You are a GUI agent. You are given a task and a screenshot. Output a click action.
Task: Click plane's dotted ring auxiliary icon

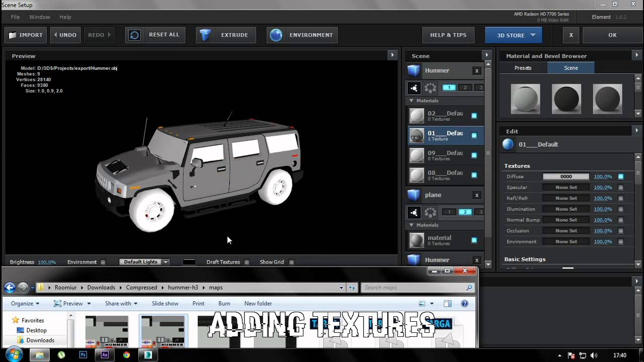click(x=430, y=212)
